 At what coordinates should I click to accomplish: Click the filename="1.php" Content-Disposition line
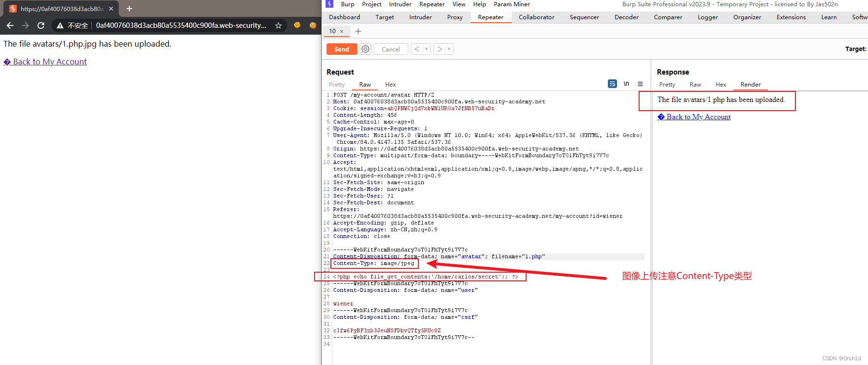point(439,256)
